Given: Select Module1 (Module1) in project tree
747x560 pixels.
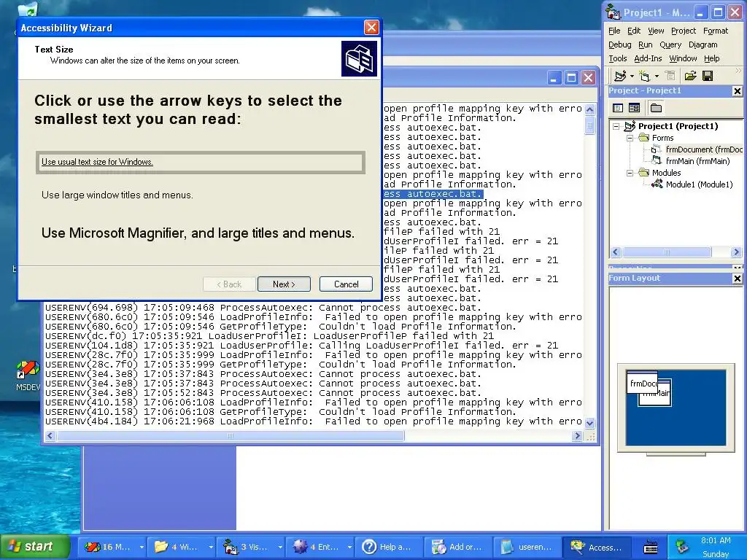Looking at the screenshot, I should point(699,184).
